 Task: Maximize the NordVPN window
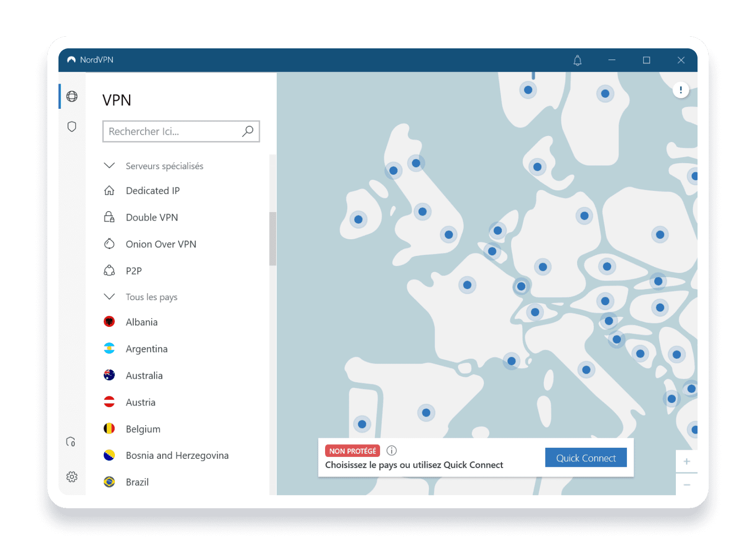pyautogui.click(x=647, y=60)
